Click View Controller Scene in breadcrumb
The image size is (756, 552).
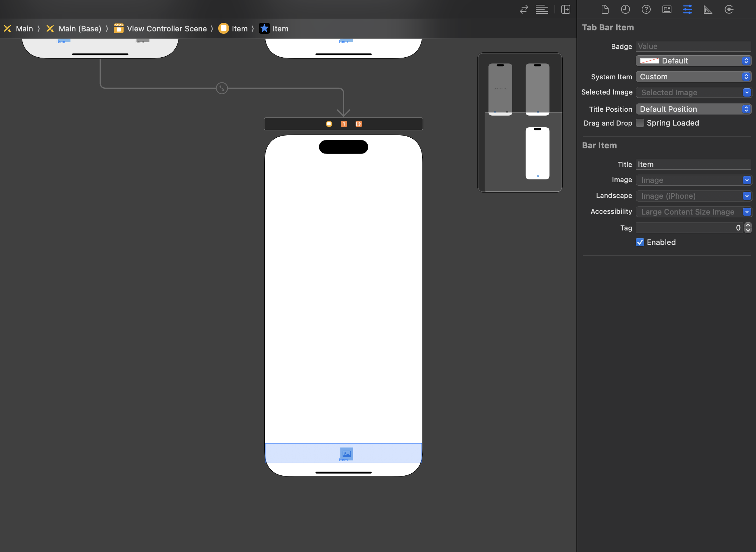(x=167, y=29)
